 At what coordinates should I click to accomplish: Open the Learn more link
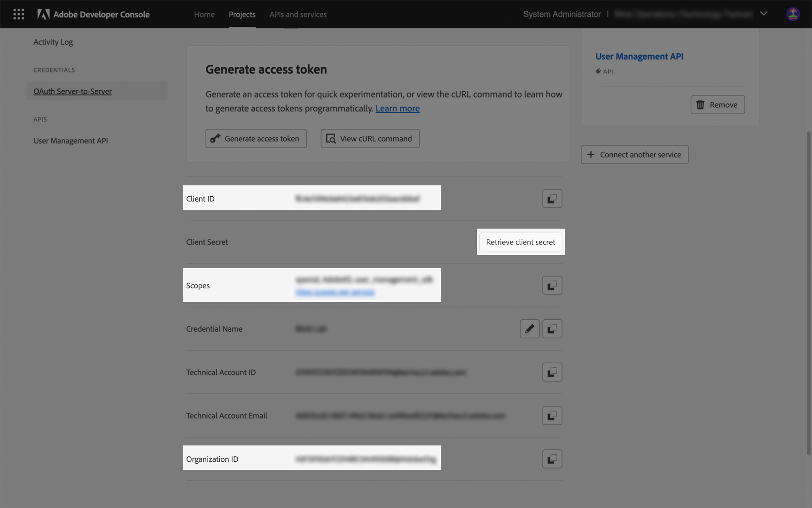(398, 108)
